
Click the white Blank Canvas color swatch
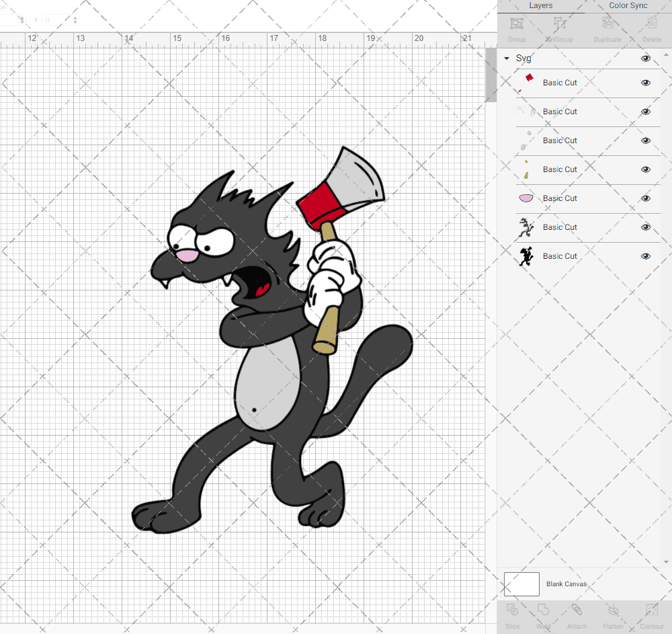tap(521, 584)
